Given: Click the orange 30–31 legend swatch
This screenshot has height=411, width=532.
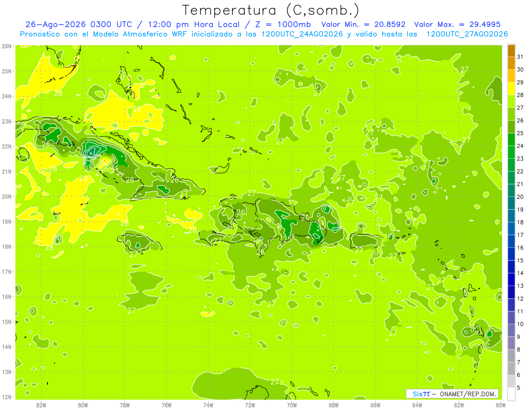Looking at the screenshot, I should pyautogui.click(x=511, y=63).
